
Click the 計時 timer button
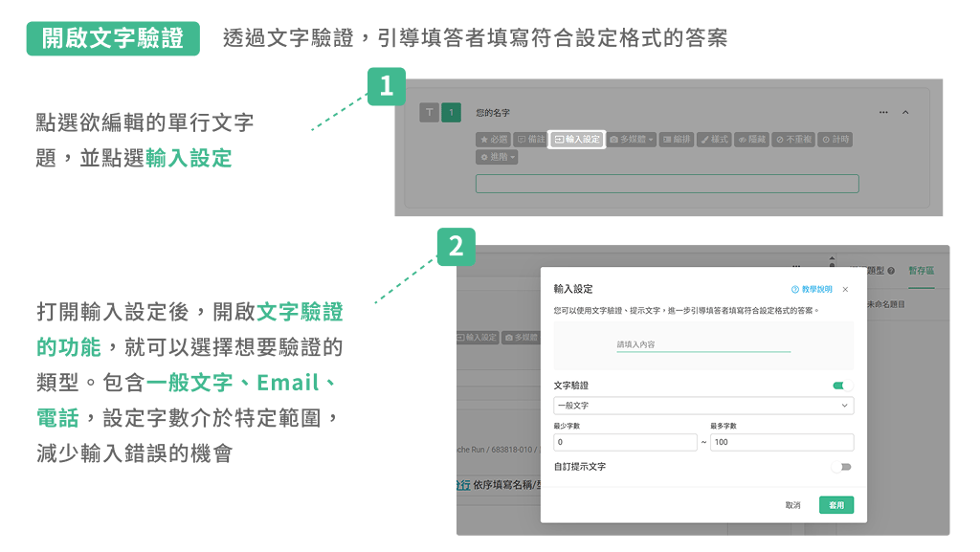(x=835, y=140)
